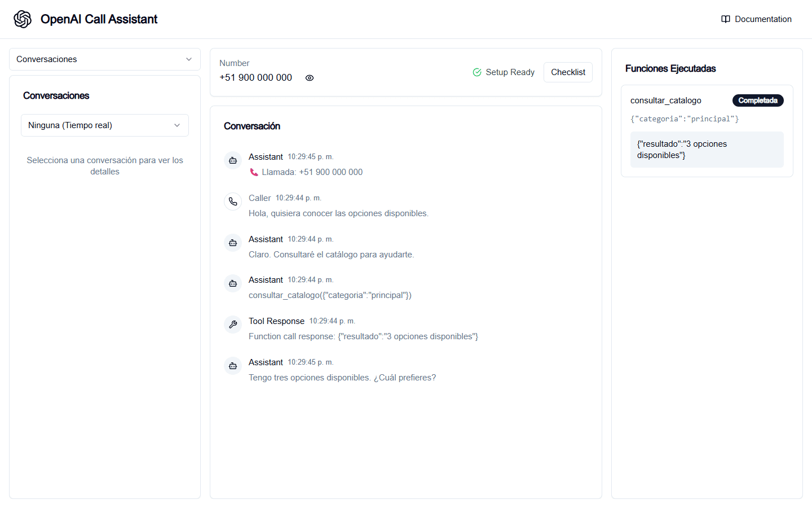Image resolution: width=812 pixels, height=508 pixels.
Task: Click 'Selecciona una conversación' placeholder text
Action: [105, 166]
